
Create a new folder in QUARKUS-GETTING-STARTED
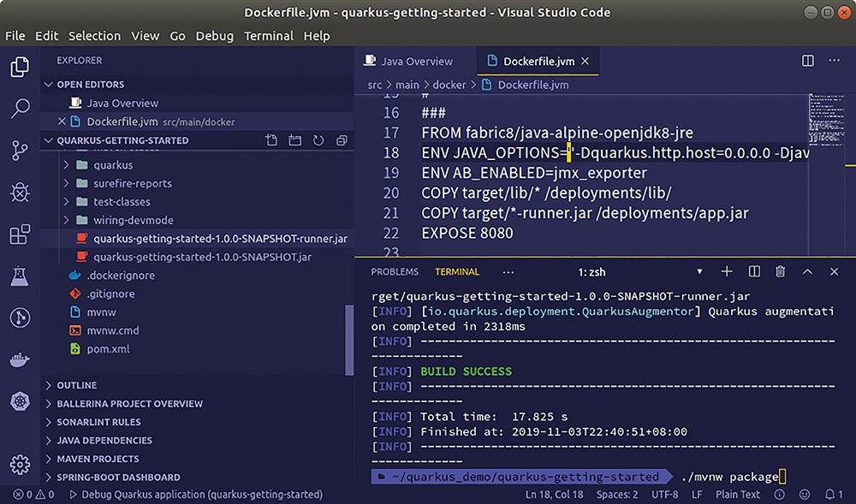tap(294, 140)
